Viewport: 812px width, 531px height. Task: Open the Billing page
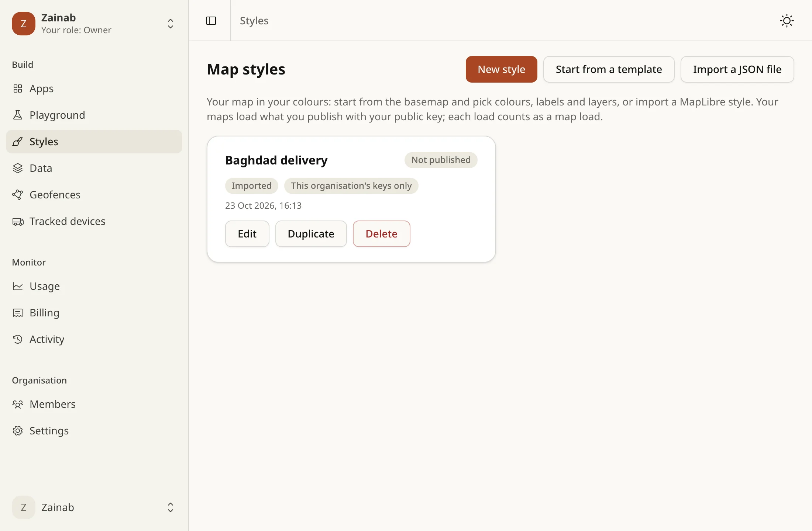pyautogui.click(x=94, y=313)
